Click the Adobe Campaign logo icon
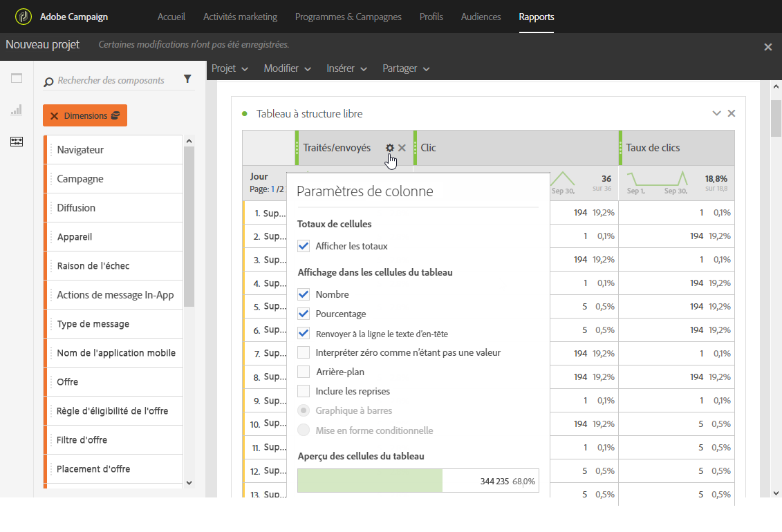Image resolution: width=782 pixels, height=532 pixels. [x=23, y=17]
